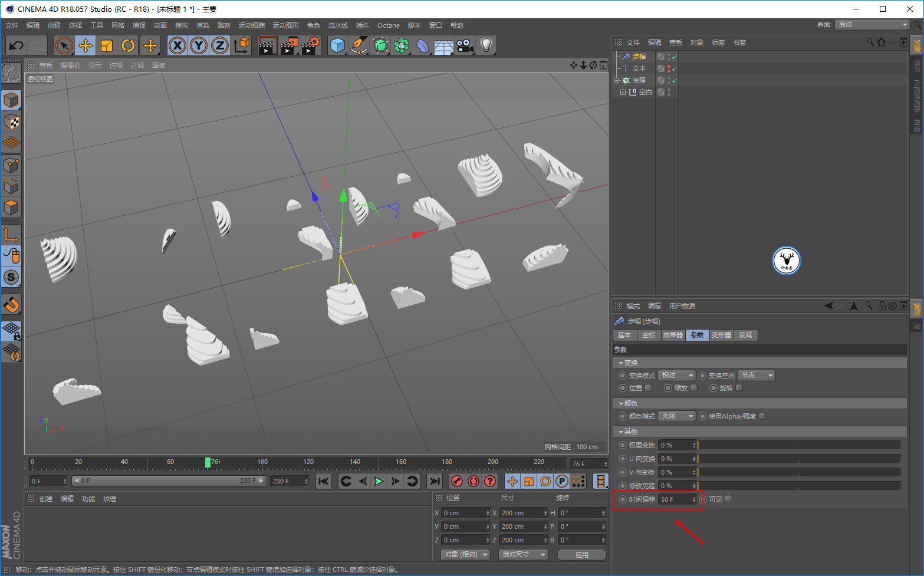Click the 变换模式 animation radio dot
924x576 pixels.
(x=623, y=376)
